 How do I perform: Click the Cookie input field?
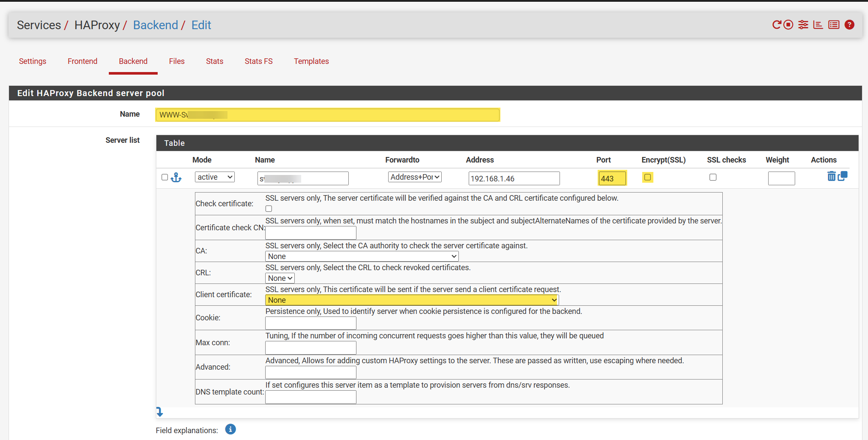pyautogui.click(x=311, y=323)
